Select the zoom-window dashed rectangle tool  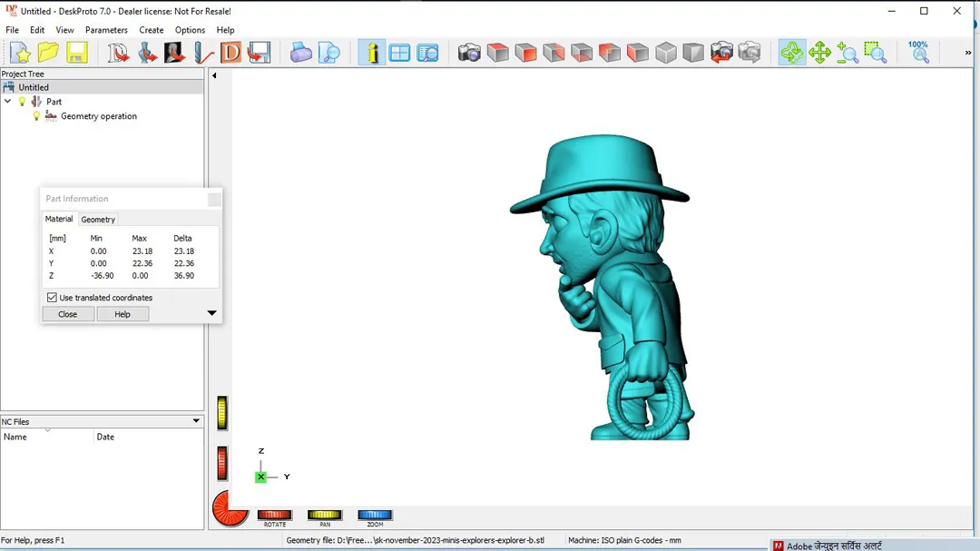pos(876,53)
